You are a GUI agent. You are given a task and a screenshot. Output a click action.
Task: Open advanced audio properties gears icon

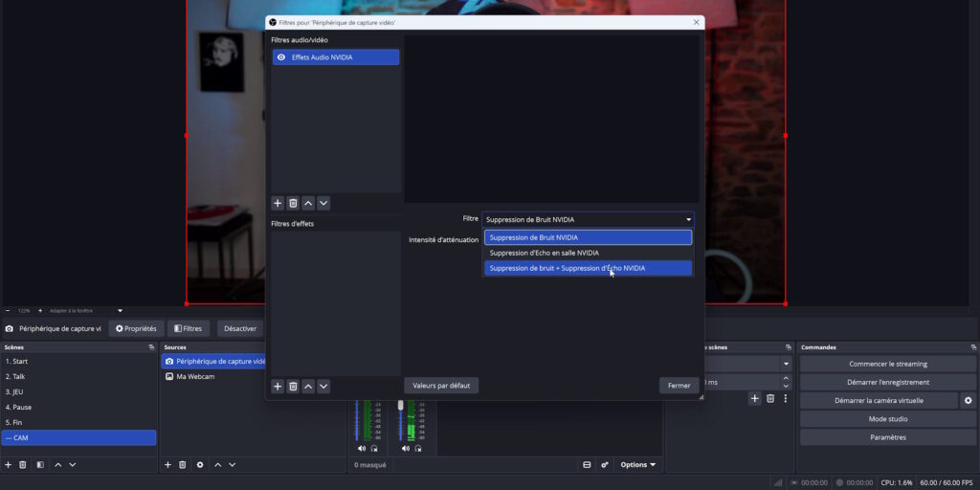605,465
